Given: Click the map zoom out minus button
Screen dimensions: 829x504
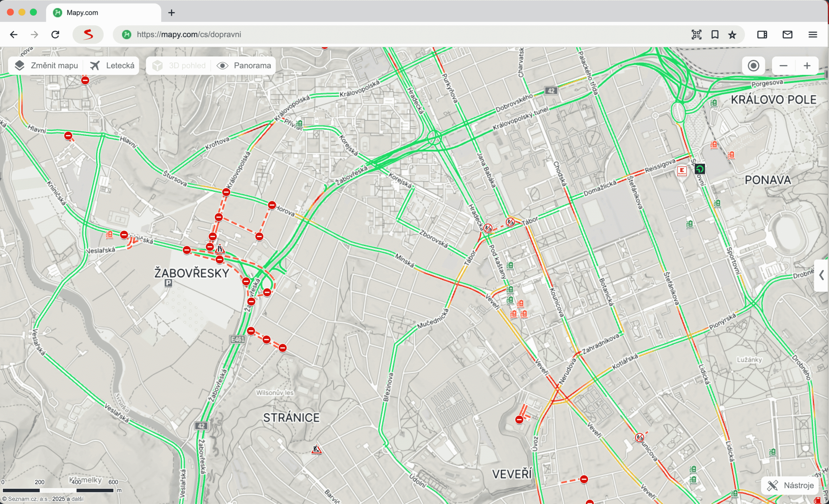Looking at the screenshot, I should (783, 66).
